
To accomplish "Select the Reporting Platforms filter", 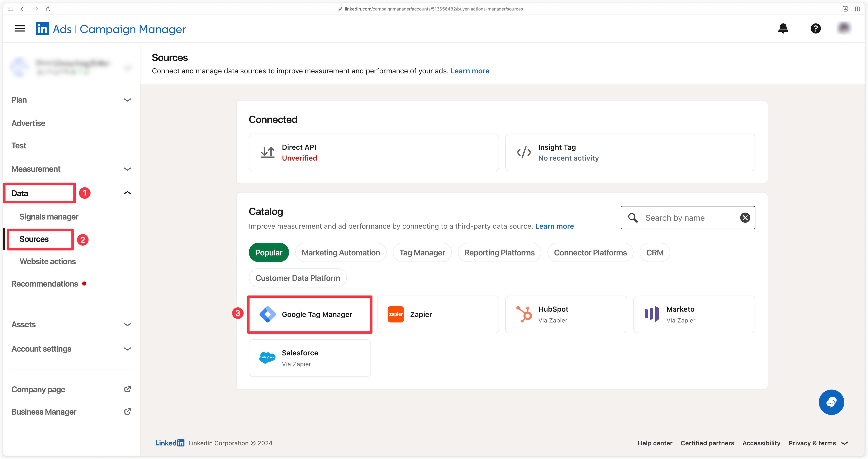I will pyautogui.click(x=499, y=253).
